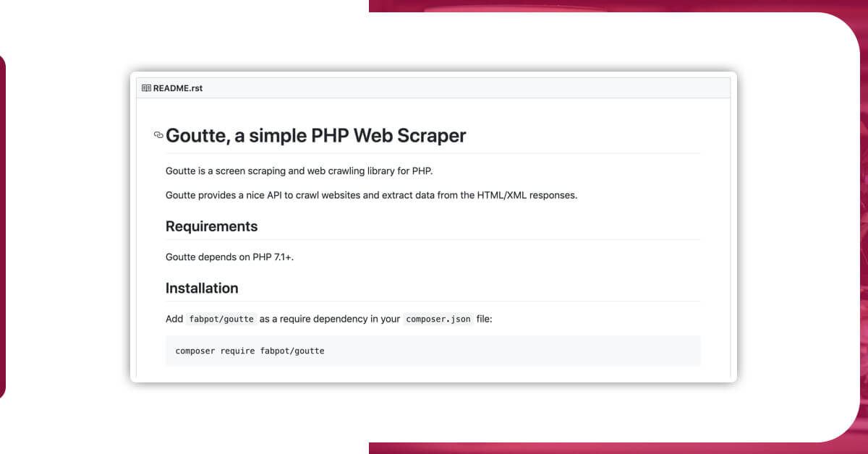Click the 'composer require fabpot/goutte' code block
Image resolution: width=868 pixels, height=454 pixels.
click(433, 351)
